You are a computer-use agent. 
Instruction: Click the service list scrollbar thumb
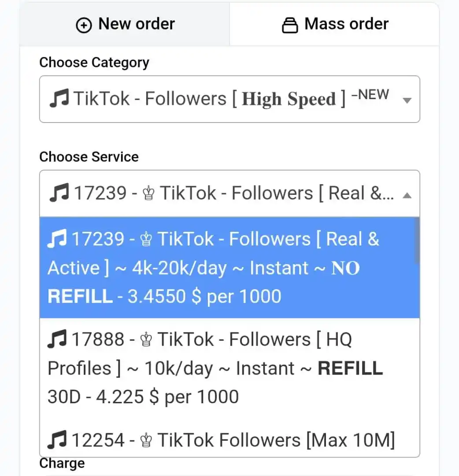(x=417, y=241)
